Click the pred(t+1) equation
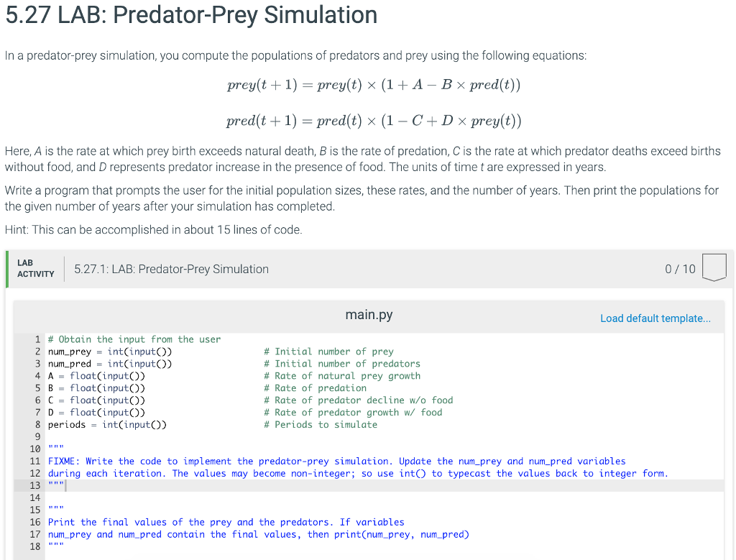The width and height of the screenshot is (736, 560). 374,120
